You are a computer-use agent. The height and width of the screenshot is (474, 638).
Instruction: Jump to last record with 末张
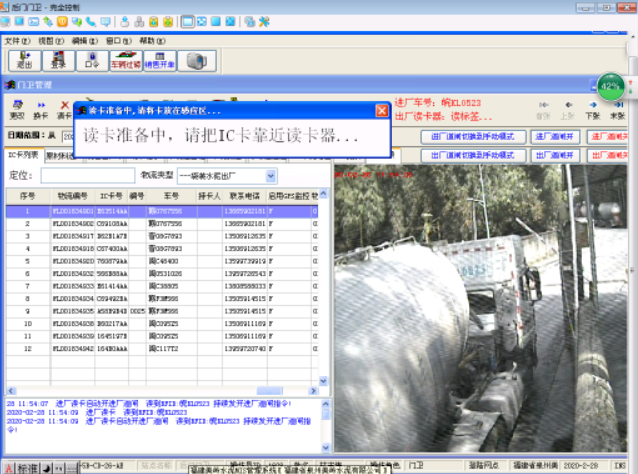[619, 108]
